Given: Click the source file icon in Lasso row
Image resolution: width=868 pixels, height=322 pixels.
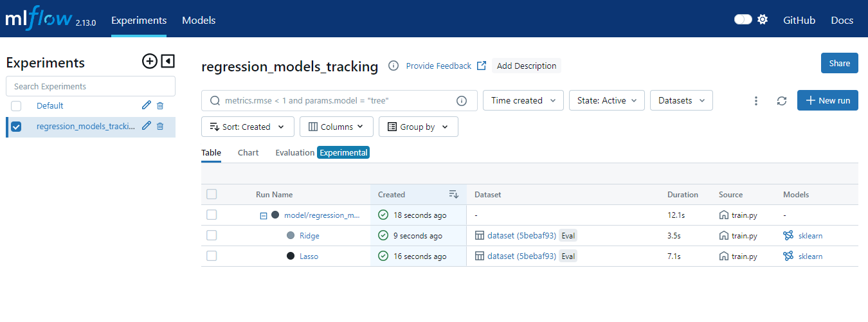Looking at the screenshot, I should (724, 256).
